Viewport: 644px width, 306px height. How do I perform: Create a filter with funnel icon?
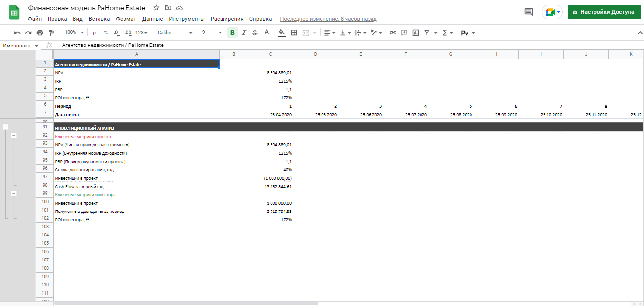pos(427,33)
